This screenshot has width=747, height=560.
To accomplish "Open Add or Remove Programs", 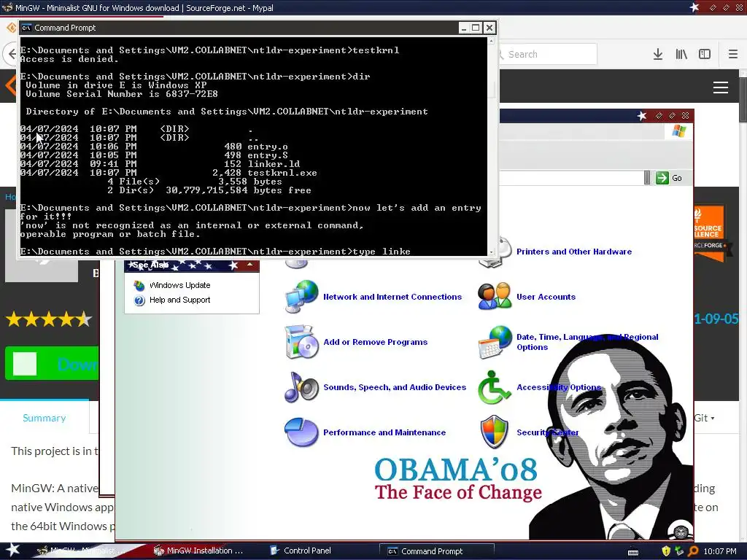I will coord(375,342).
